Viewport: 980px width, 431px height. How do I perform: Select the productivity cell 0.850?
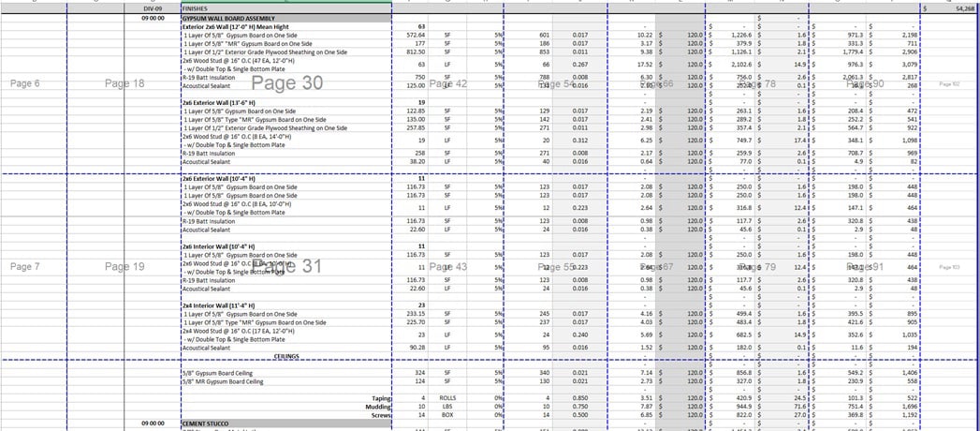pyautogui.click(x=579, y=398)
